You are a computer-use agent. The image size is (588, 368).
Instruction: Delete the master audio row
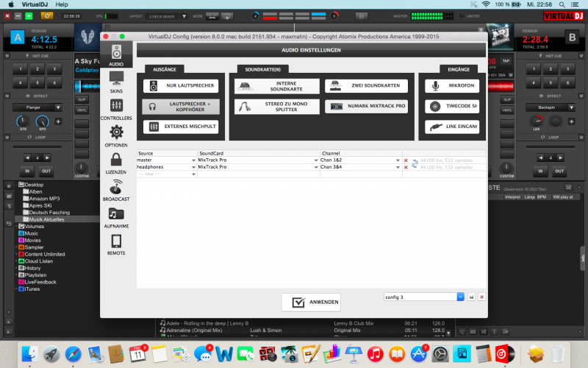pos(406,160)
